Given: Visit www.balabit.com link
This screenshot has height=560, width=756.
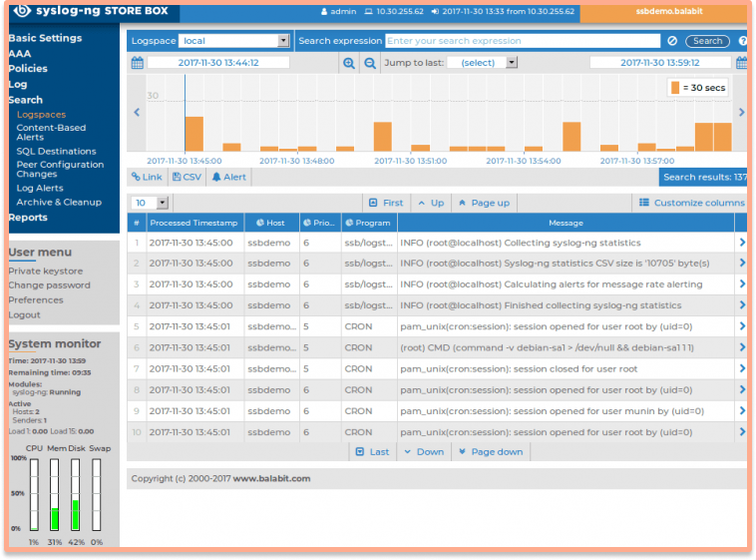Looking at the screenshot, I should 271,478.
